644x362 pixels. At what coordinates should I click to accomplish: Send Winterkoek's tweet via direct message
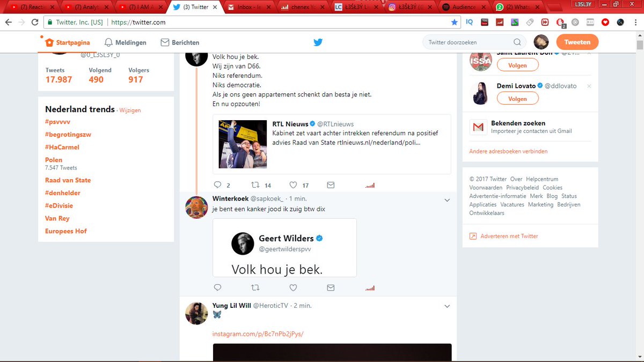pos(331,287)
